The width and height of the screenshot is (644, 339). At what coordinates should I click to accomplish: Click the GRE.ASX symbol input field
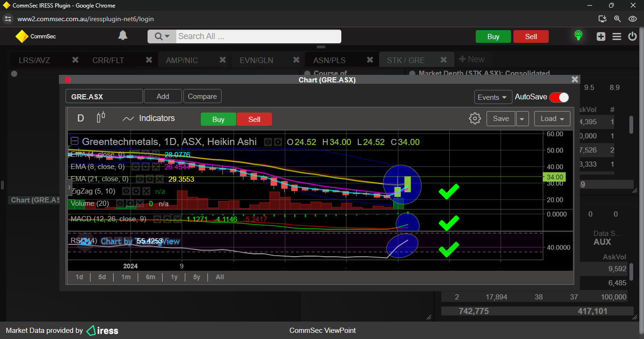(x=104, y=97)
